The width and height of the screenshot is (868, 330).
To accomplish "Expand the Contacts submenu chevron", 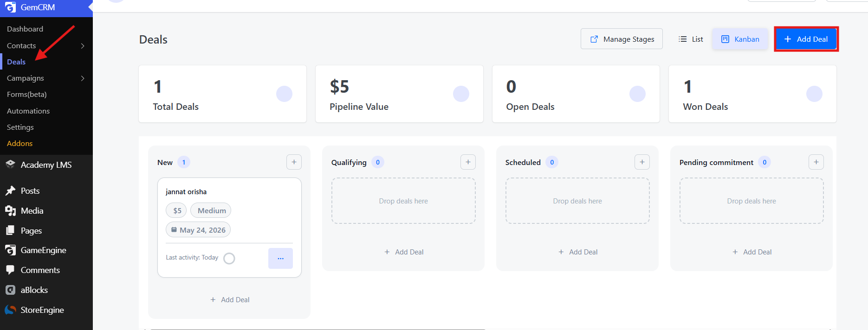I will (83, 45).
